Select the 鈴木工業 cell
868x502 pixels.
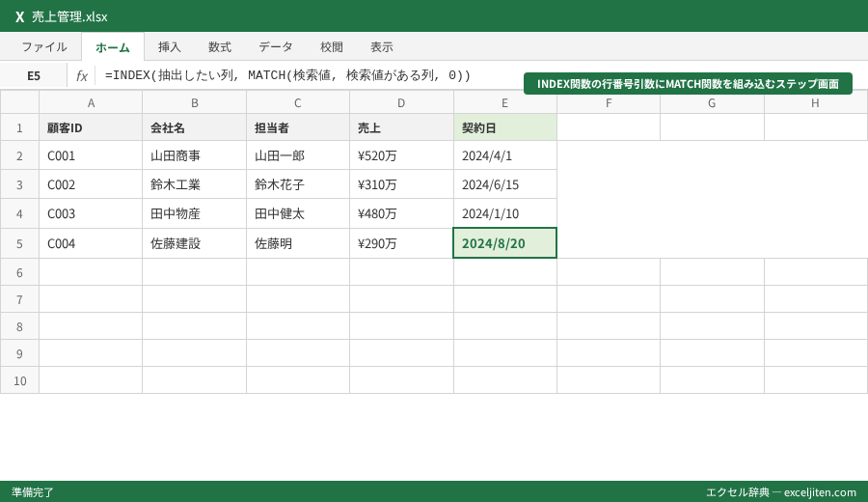pos(194,184)
